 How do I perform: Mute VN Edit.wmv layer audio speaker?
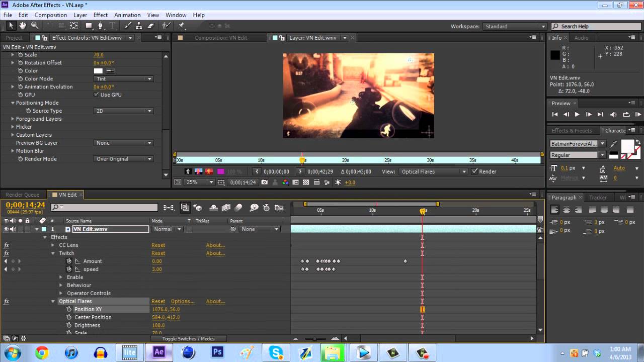14,229
